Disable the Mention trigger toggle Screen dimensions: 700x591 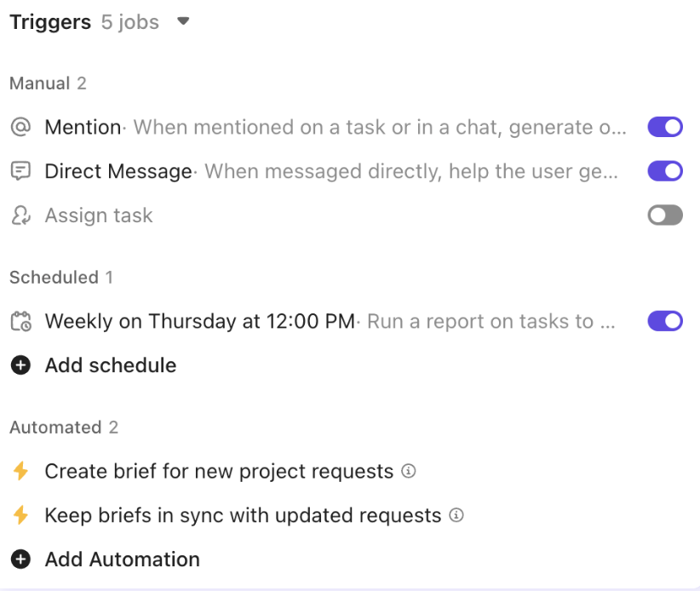point(665,127)
